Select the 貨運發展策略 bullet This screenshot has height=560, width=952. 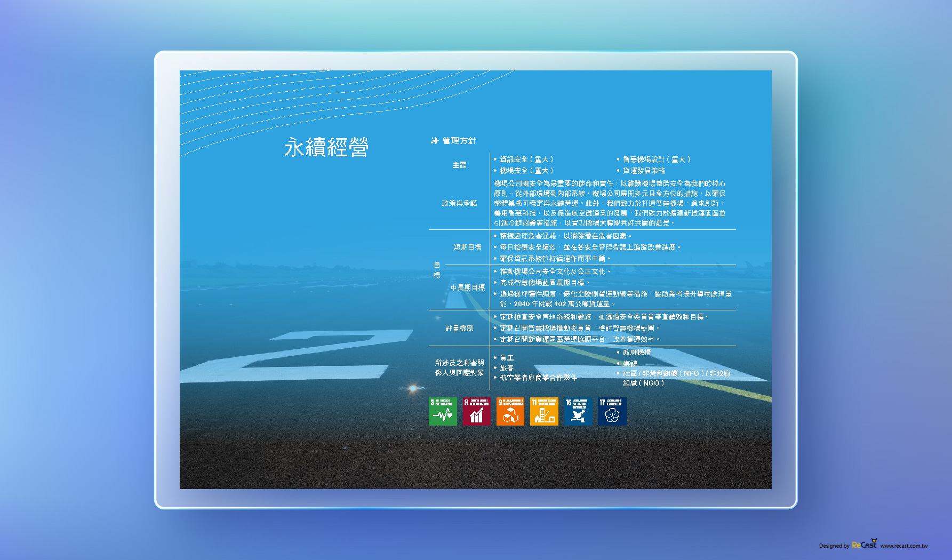pyautogui.click(x=641, y=171)
